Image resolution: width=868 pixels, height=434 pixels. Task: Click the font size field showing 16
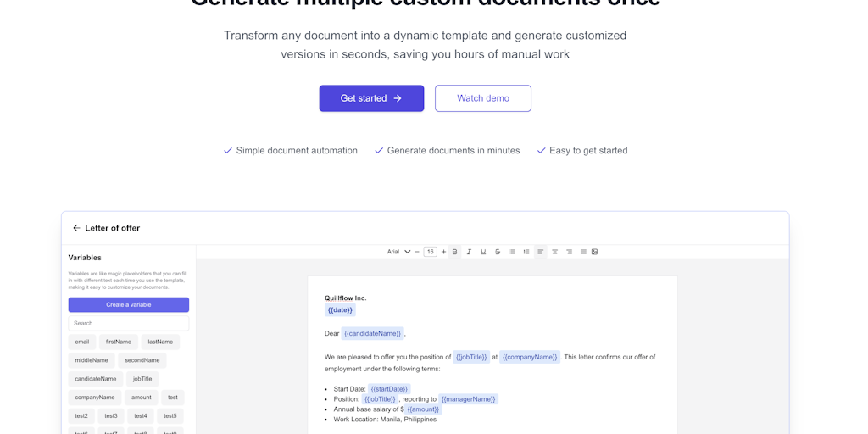430,252
